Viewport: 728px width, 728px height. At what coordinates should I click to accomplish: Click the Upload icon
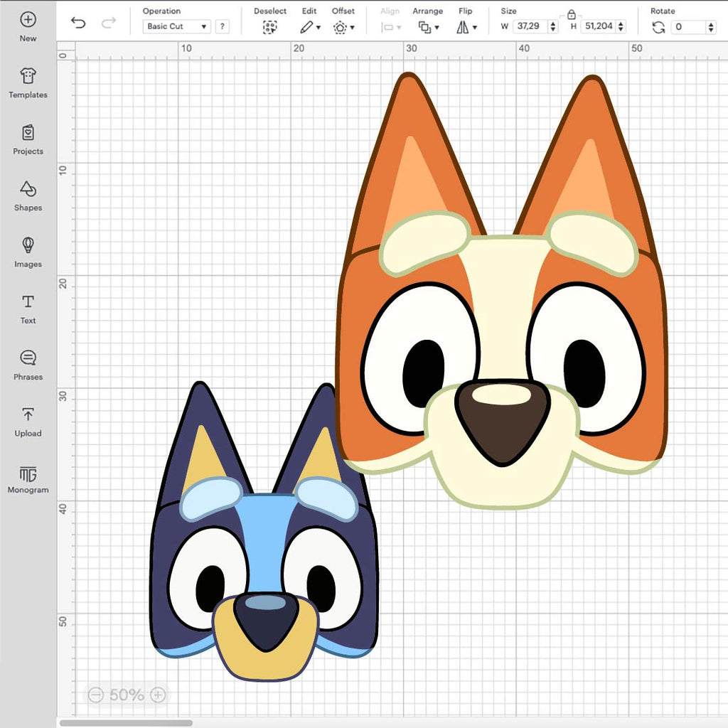point(28,422)
